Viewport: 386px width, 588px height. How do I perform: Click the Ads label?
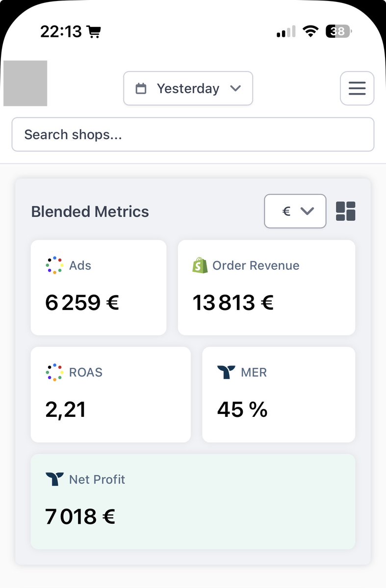(80, 265)
